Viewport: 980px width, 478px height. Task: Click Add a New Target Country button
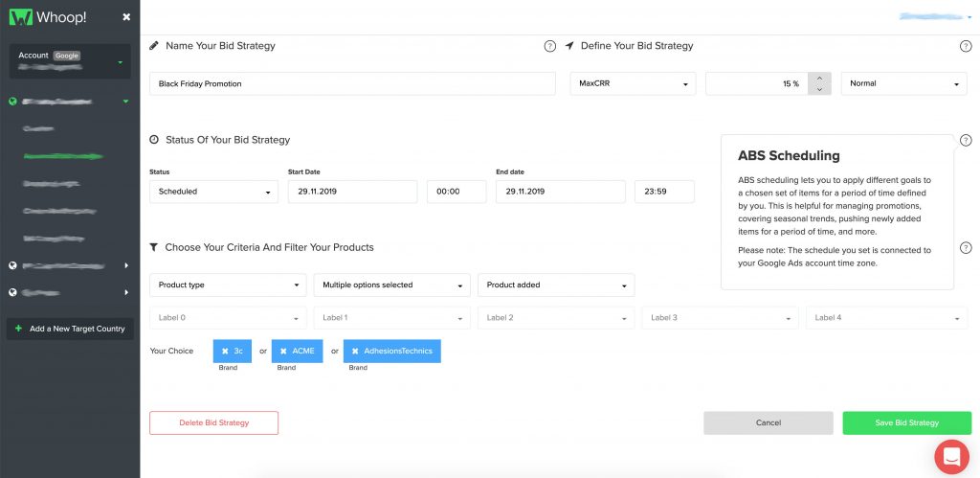click(x=70, y=329)
